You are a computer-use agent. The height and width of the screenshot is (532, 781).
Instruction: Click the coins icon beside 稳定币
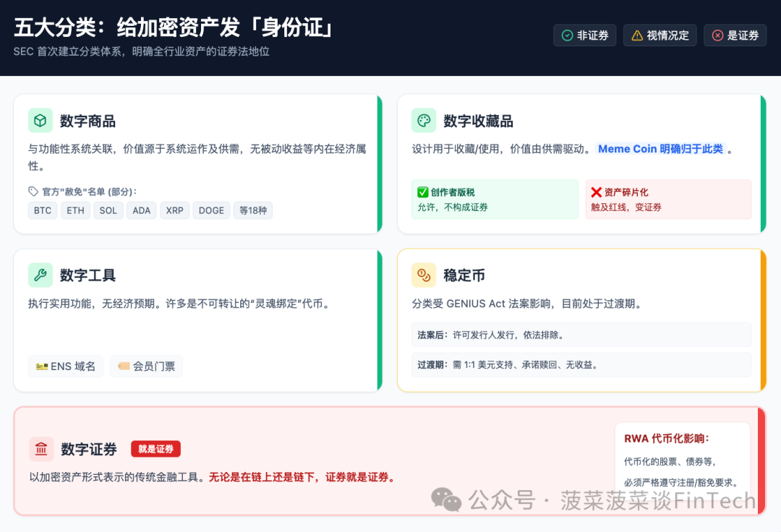coord(424,275)
